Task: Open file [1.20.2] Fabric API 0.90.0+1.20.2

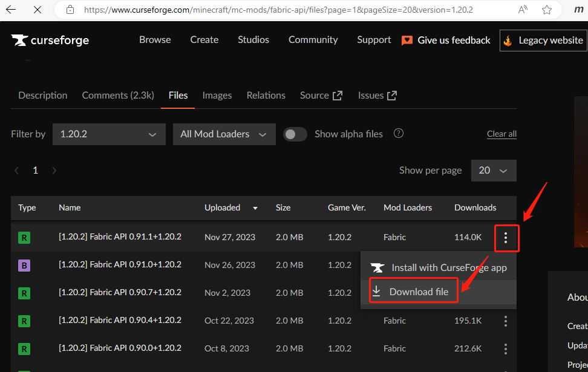Action: click(x=120, y=348)
